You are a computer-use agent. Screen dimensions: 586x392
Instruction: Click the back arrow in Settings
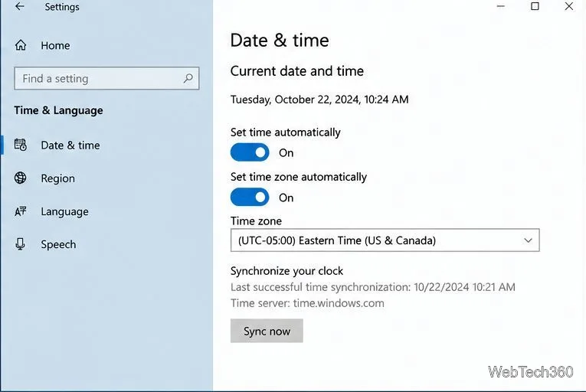[20, 7]
